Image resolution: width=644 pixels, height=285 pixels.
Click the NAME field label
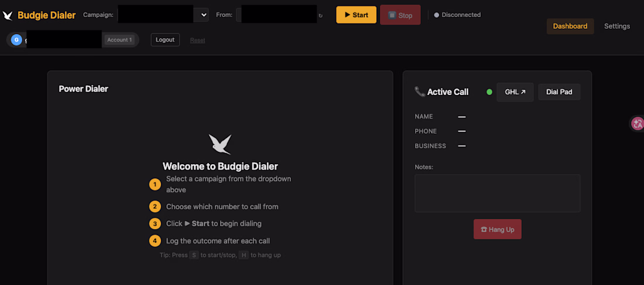coord(424,117)
